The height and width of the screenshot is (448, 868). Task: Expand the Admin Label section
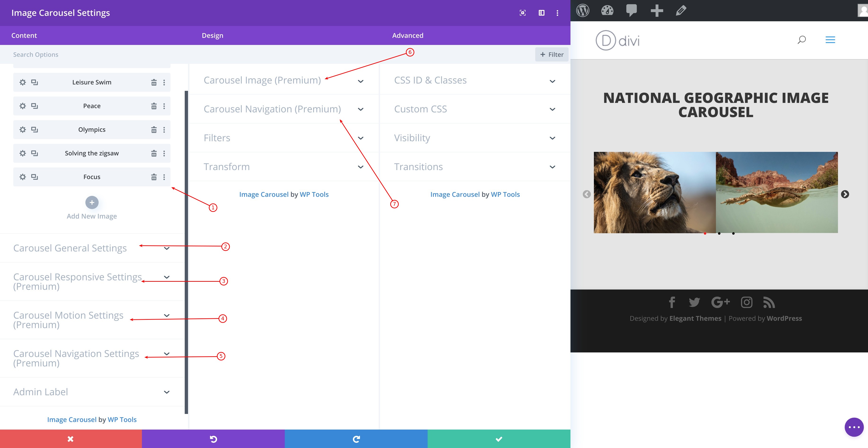coord(92,392)
